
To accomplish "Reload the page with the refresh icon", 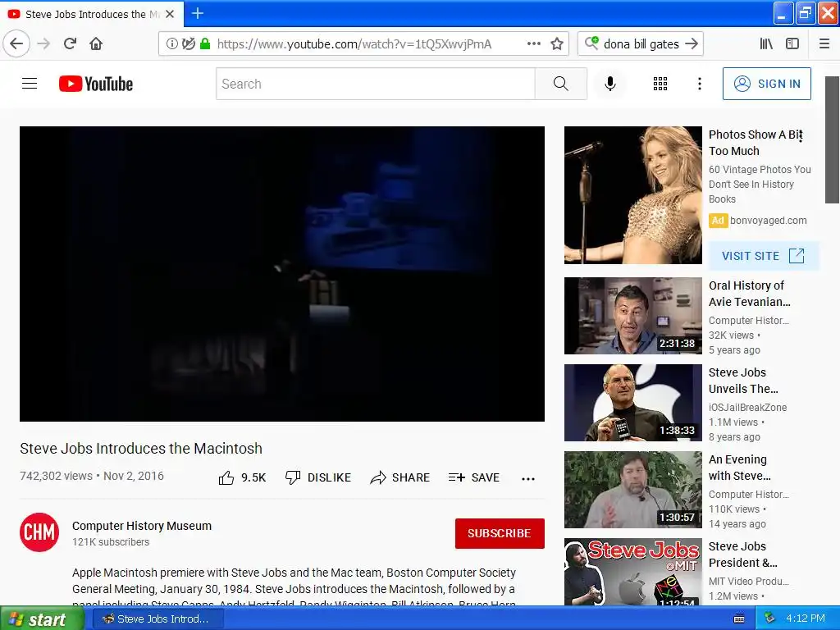I will point(71,44).
